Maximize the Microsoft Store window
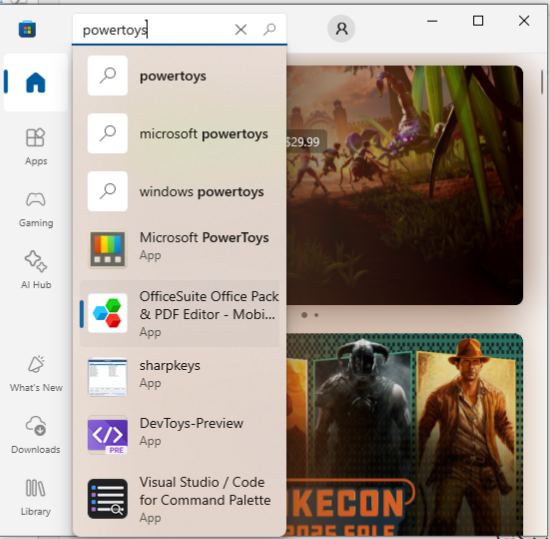The image size is (550, 539). (478, 21)
